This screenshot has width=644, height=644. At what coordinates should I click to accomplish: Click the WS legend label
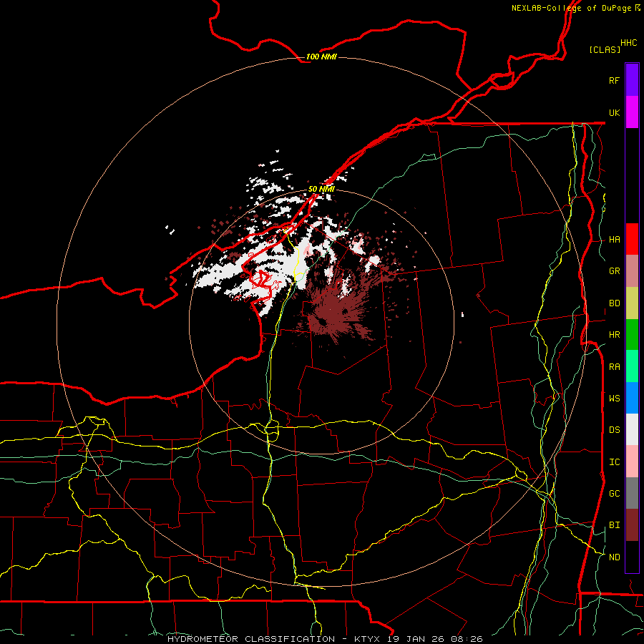point(614,398)
